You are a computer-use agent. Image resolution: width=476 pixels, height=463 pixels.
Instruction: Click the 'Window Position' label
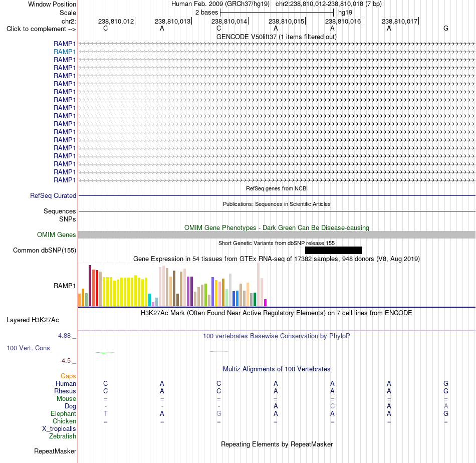(x=52, y=4)
